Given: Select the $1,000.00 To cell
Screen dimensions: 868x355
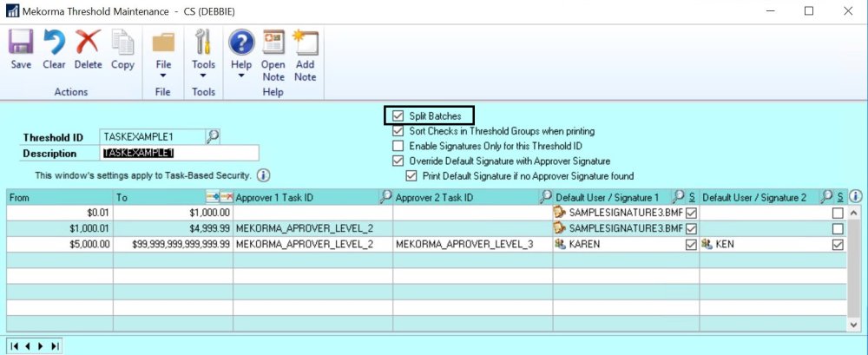Looking at the screenshot, I should click(173, 213).
